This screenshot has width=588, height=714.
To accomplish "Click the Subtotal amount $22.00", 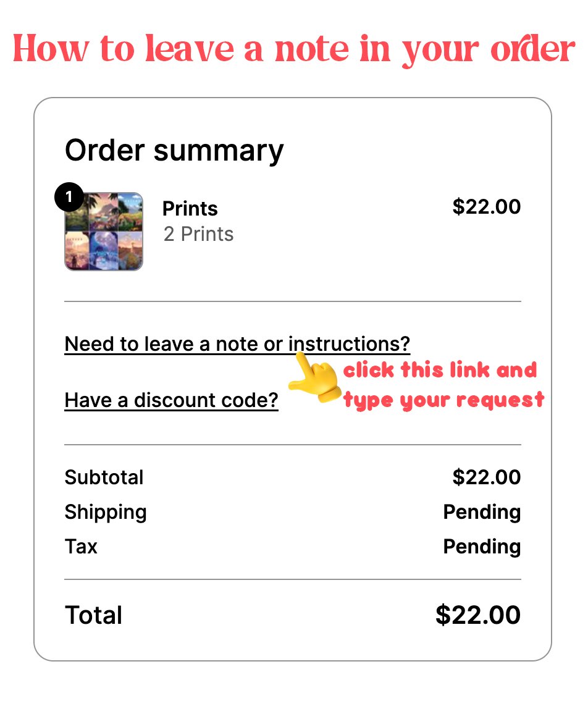I will [486, 477].
